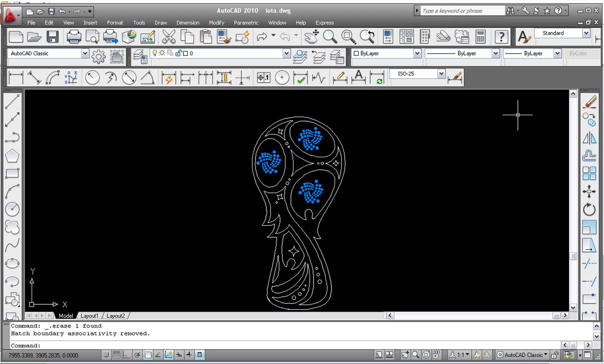Open the Layer Properties Manager icon
This screenshot has width=604, height=364.
[x=141, y=57]
